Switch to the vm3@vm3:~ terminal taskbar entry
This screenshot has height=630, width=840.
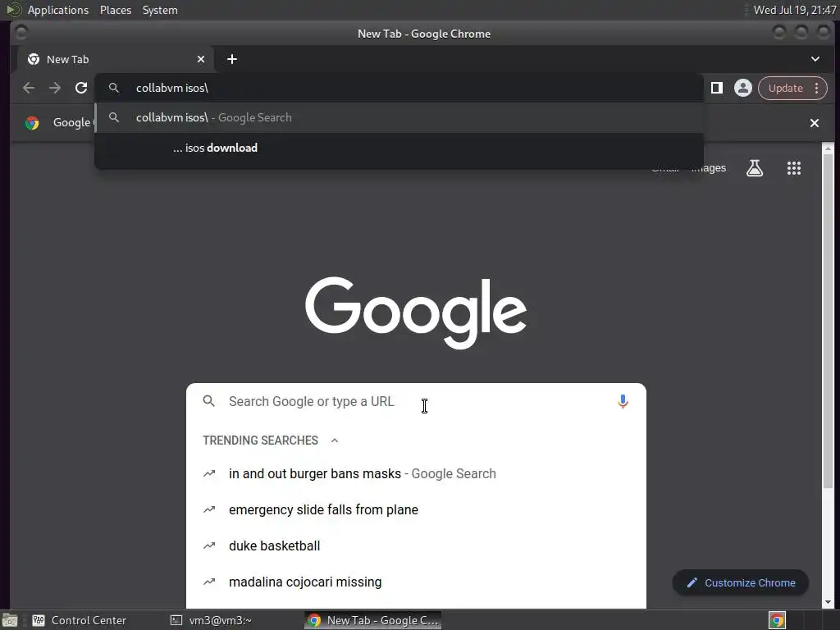(x=211, y=620)
